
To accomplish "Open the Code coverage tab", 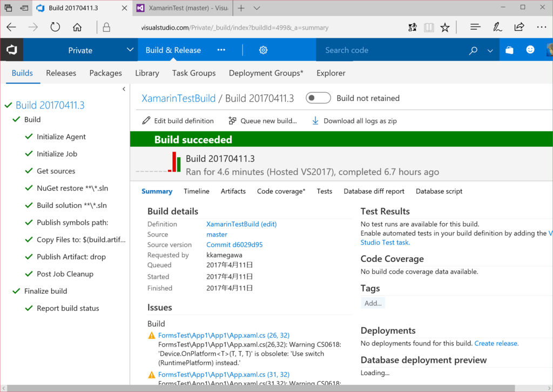I will pos(281,191).
